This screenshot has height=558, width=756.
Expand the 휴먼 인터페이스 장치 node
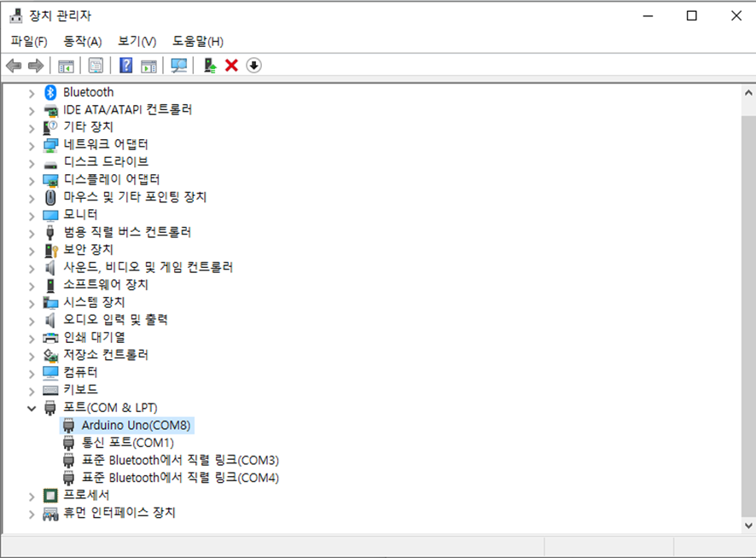[32, 514]
